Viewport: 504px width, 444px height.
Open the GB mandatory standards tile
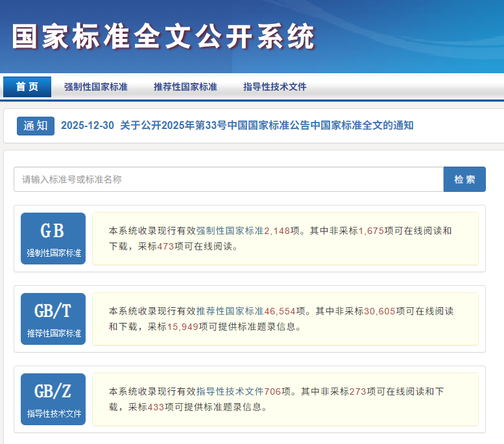point(53,239)
